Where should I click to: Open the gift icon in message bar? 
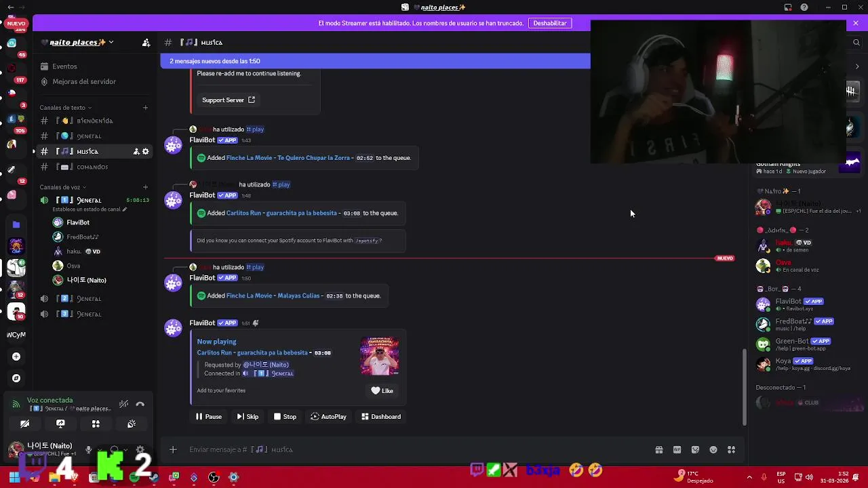658,449
